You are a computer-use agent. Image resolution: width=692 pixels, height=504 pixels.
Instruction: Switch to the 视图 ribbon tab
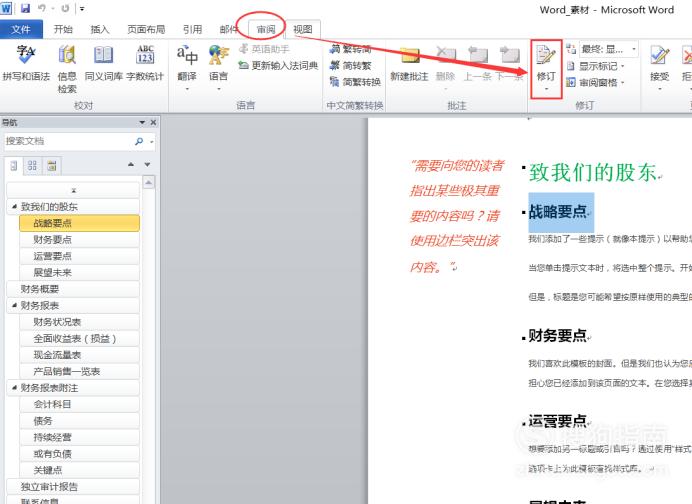[303, 29]
